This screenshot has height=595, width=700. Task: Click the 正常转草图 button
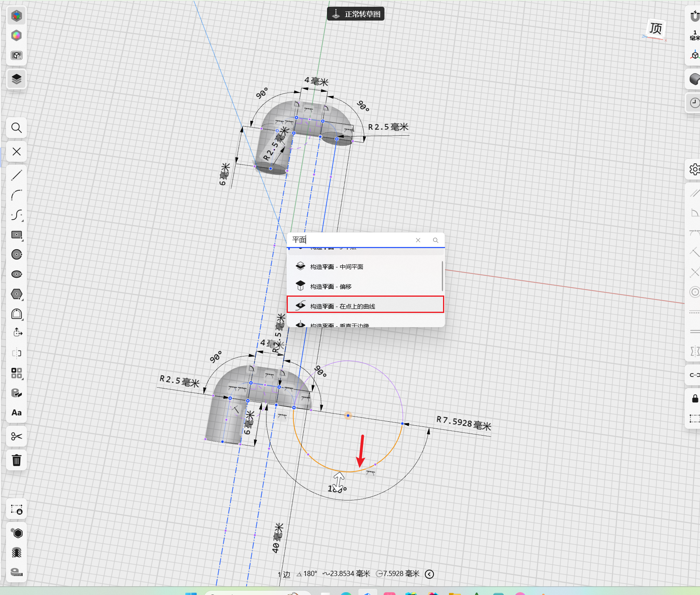pos(356,14)
